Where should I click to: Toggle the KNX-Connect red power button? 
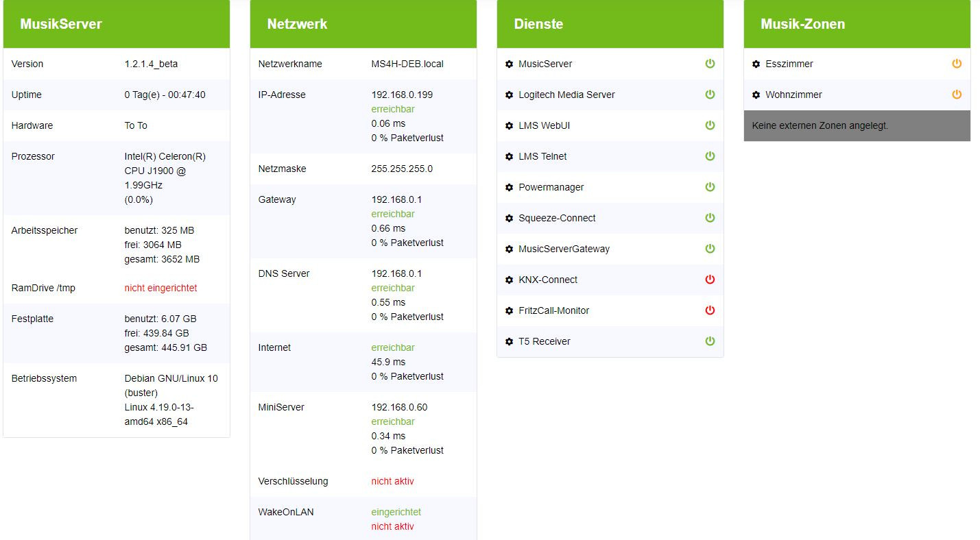(710, 280)
